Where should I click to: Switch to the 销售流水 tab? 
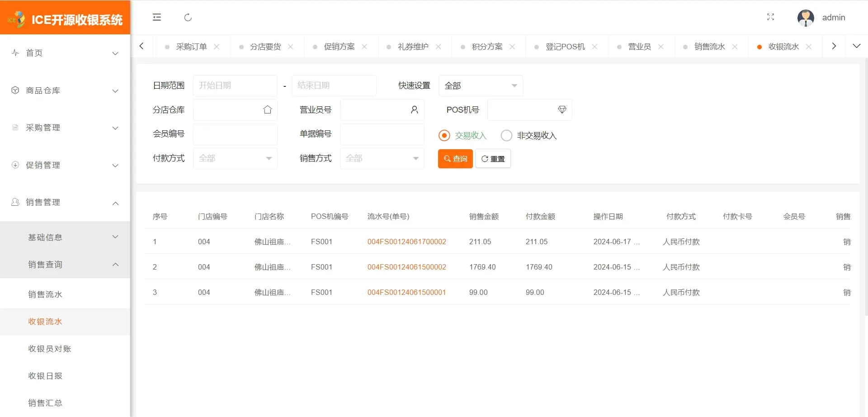click(710, 47)
